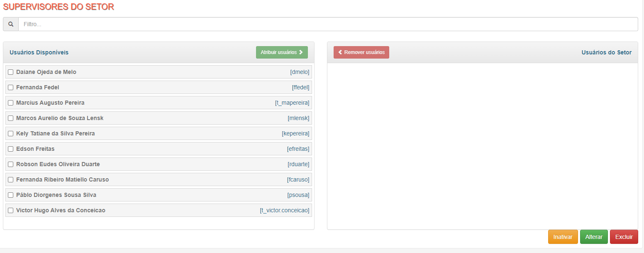The width and height of the screenshot is (644, 253).
Task: Click the red Excluir button
Action: [x=624, y=237]
